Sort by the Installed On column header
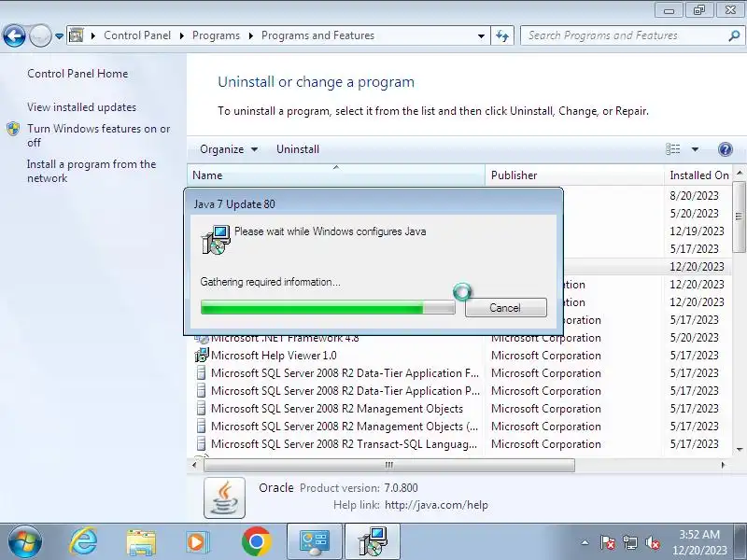747x560 pixels. tap(698, 175)
